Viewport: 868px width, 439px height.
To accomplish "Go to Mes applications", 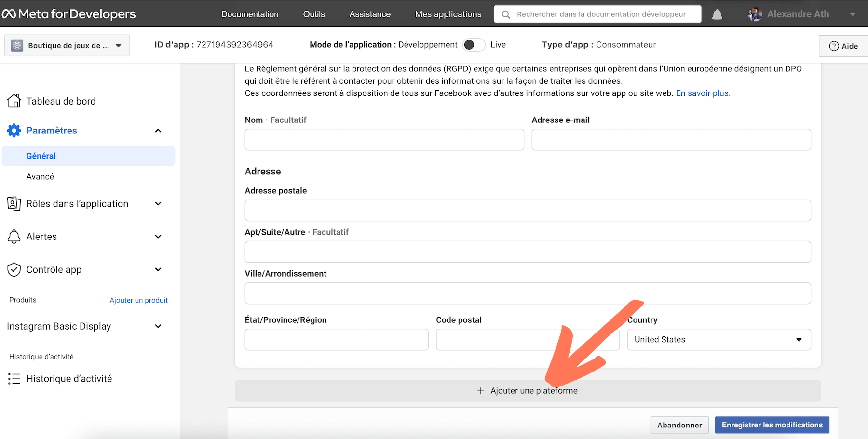I will (x=448, y=14).
